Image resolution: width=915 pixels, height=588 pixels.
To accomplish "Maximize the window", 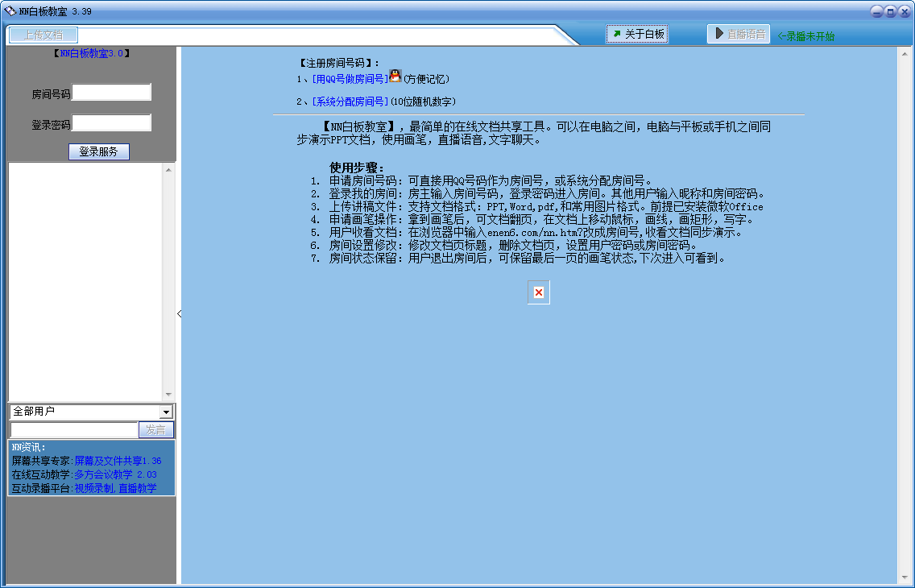I will click(891, 11).
